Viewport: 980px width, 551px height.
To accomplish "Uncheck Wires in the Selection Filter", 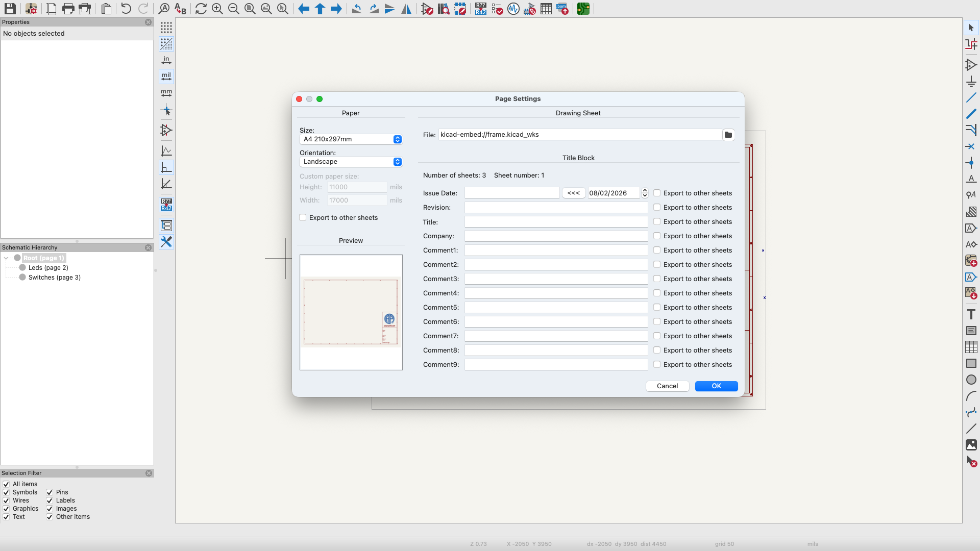I will [x=6, y=500].
